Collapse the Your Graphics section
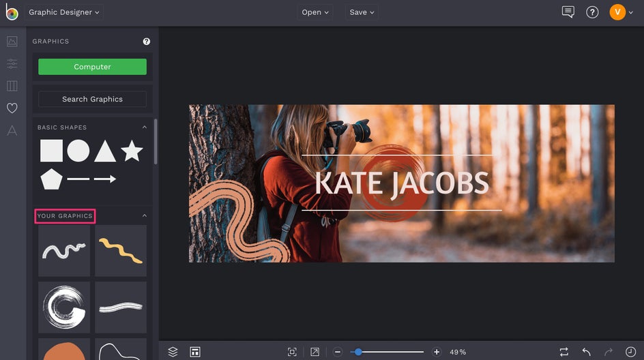This screenshot has width=644, height=360. coord(144,216)
